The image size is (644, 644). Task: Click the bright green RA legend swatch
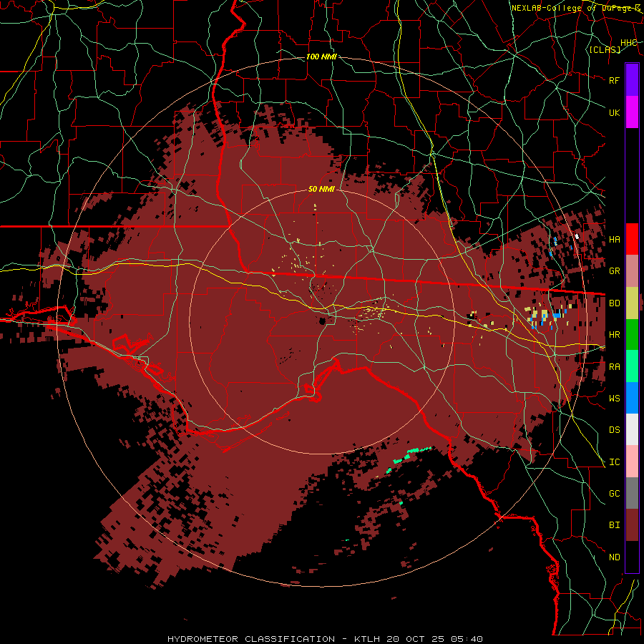(x=632, y=366)
